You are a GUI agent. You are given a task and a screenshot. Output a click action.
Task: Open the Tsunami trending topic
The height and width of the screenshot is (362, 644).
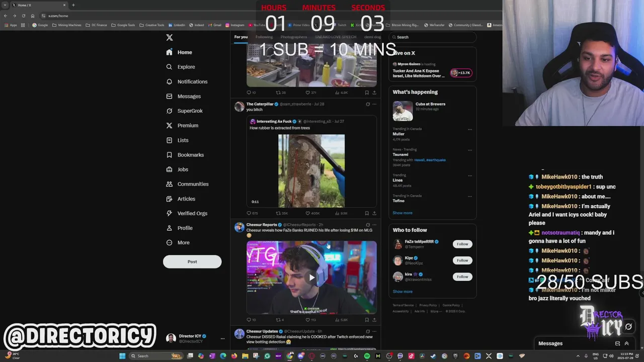400,154
